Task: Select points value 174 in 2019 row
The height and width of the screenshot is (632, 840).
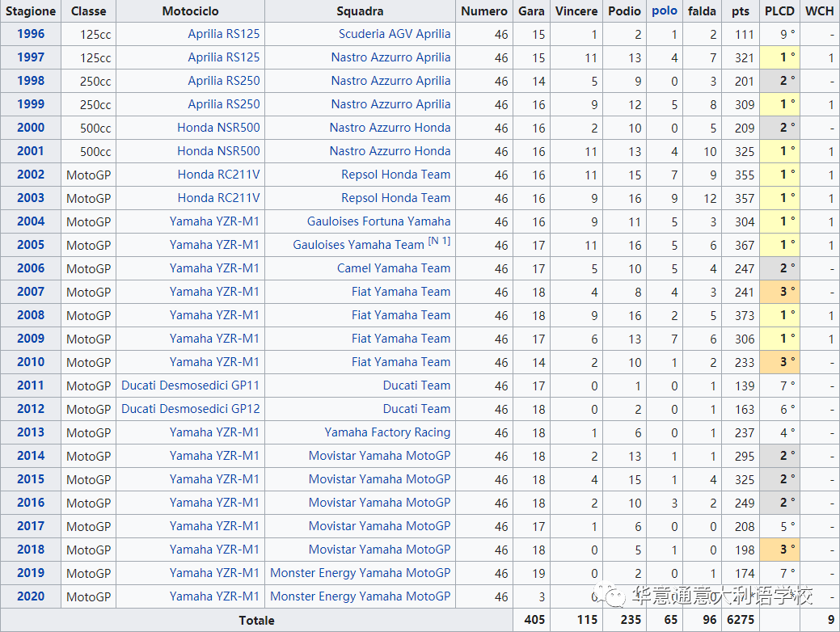Action: coord(745,573)
